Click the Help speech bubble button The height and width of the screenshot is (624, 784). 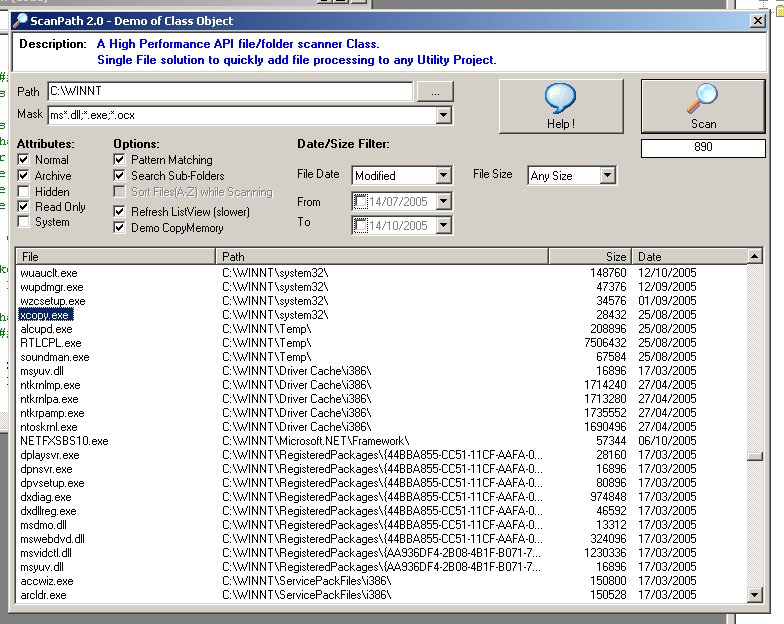pos(560,106)
